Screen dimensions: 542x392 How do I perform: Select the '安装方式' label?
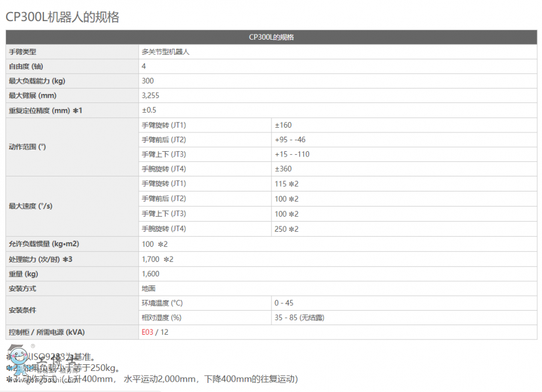[22, 288]
